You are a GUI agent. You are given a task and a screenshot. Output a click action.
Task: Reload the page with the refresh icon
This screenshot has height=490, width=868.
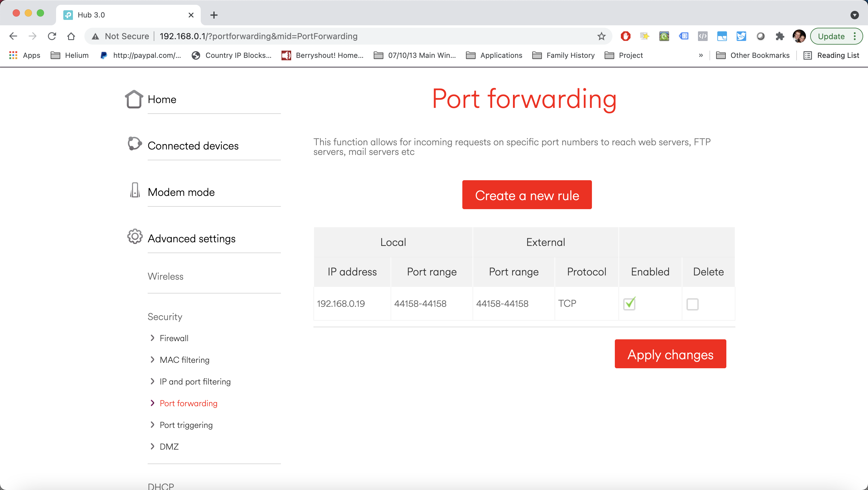pos(52,36)
